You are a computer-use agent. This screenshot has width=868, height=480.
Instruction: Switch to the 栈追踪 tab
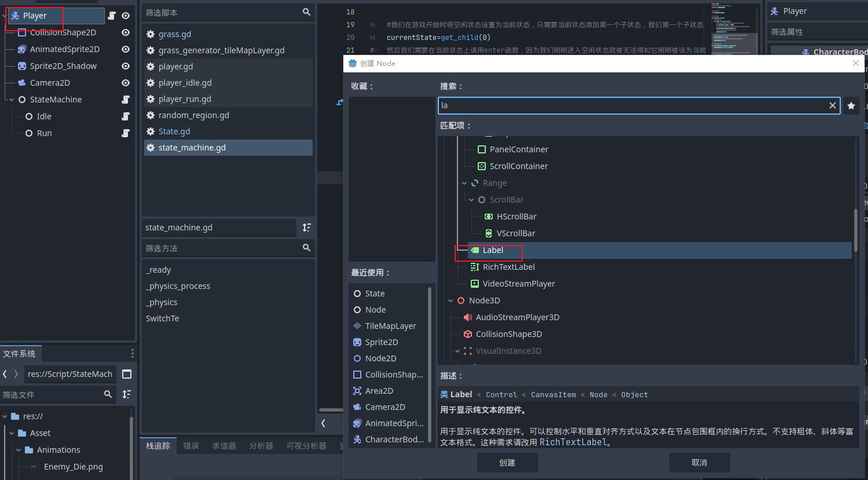158,446
